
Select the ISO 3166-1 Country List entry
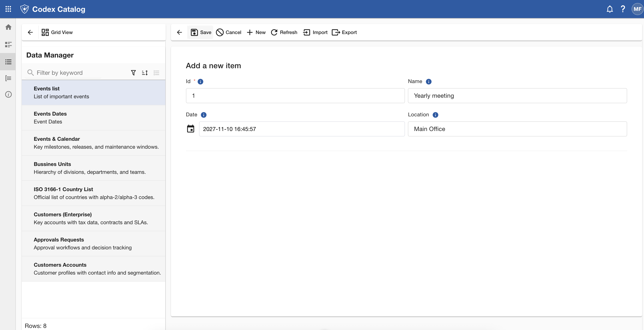click(93, 193)
